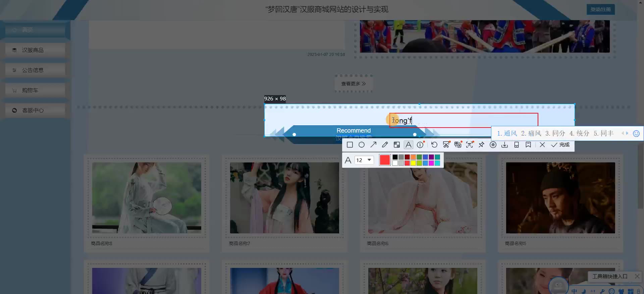Image resolution: width=644 pixels, height=294 pixels.
Task: Open the 购物车 sidebar menu item
Action: pyautogui.click(x=35, y=90)
